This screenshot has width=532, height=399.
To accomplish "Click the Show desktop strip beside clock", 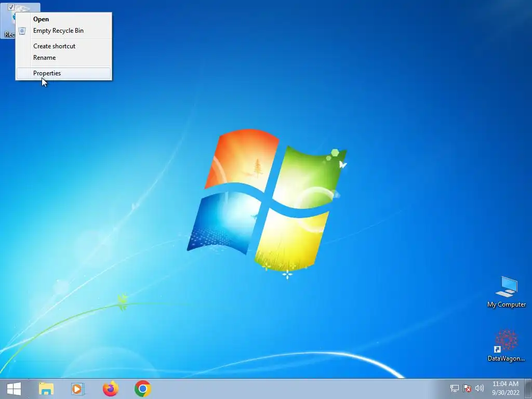I will (528, 389).
